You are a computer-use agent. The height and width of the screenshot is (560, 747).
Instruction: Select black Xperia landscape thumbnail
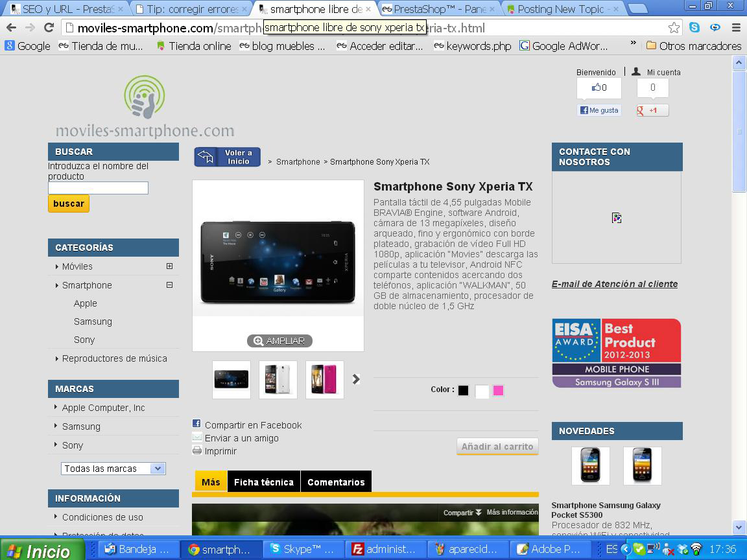[x=231, y=380]
